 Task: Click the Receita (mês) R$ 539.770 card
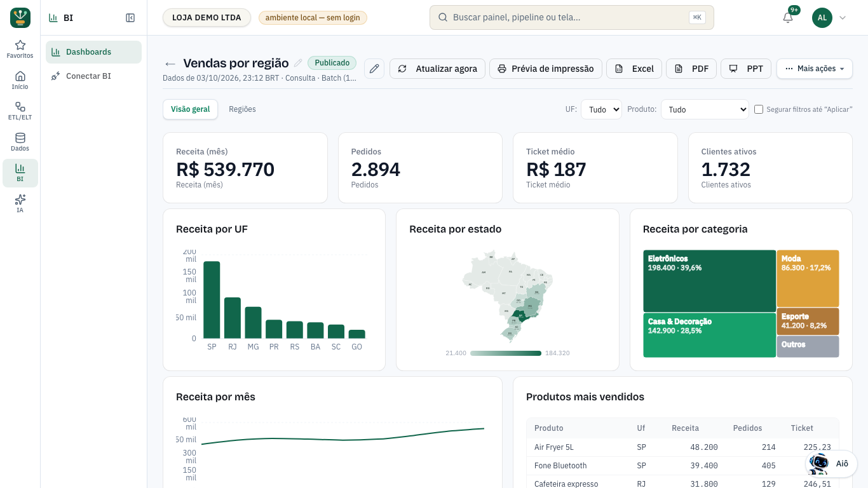pos(245,168)
